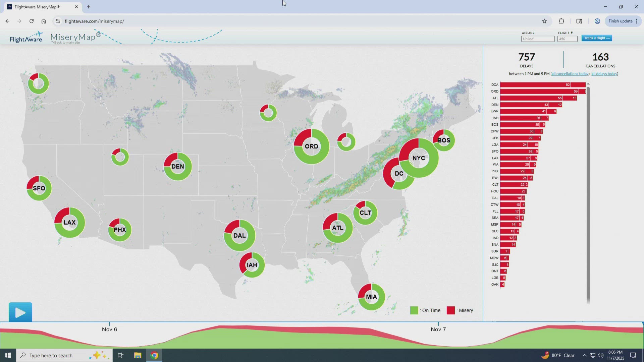Click the IAH airport donut marker
The image size is (644, 362).
(252, 265)
